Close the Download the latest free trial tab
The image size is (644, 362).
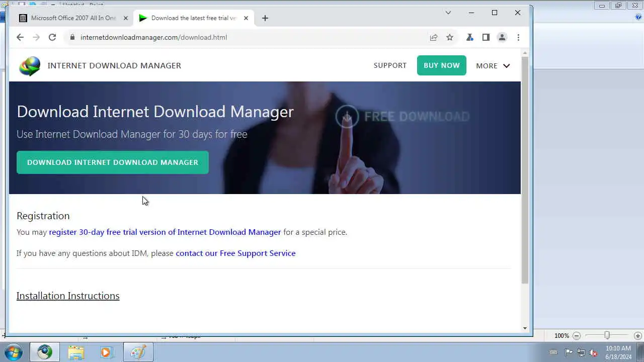pos(246,18)
